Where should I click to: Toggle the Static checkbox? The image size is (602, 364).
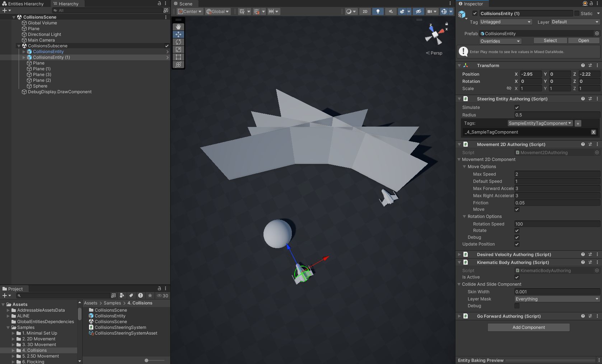point(577,14)
